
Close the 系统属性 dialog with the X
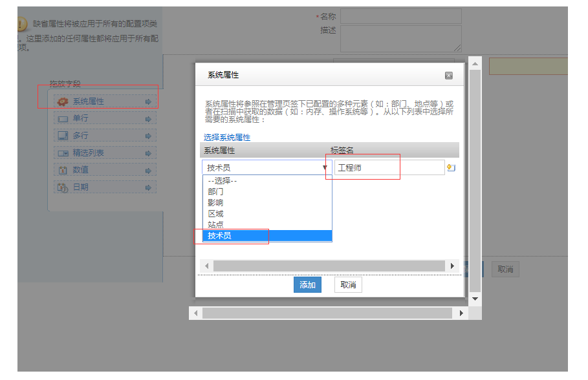coord(449,76)
